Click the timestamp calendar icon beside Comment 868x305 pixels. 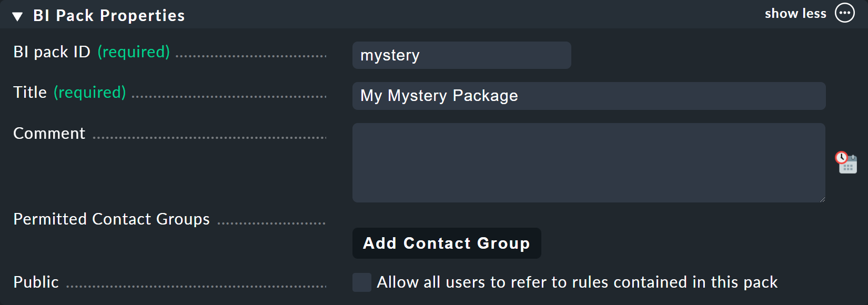point(846,163)
